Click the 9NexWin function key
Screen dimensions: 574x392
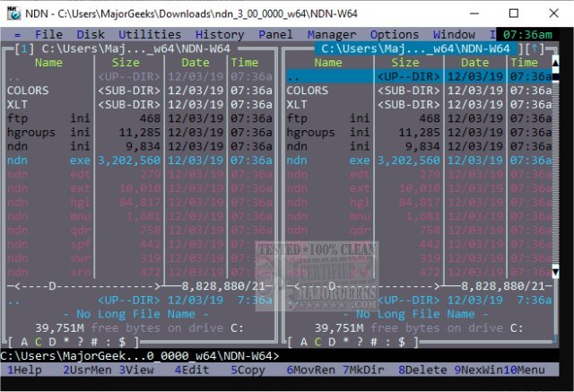(x=478, y=370)
